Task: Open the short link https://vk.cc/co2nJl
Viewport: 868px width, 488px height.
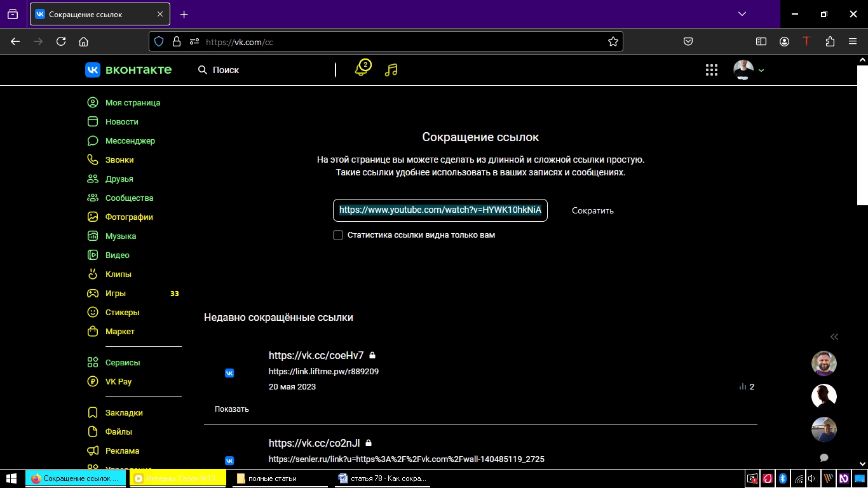Action: pyautogui.click(x=315, y=443)
